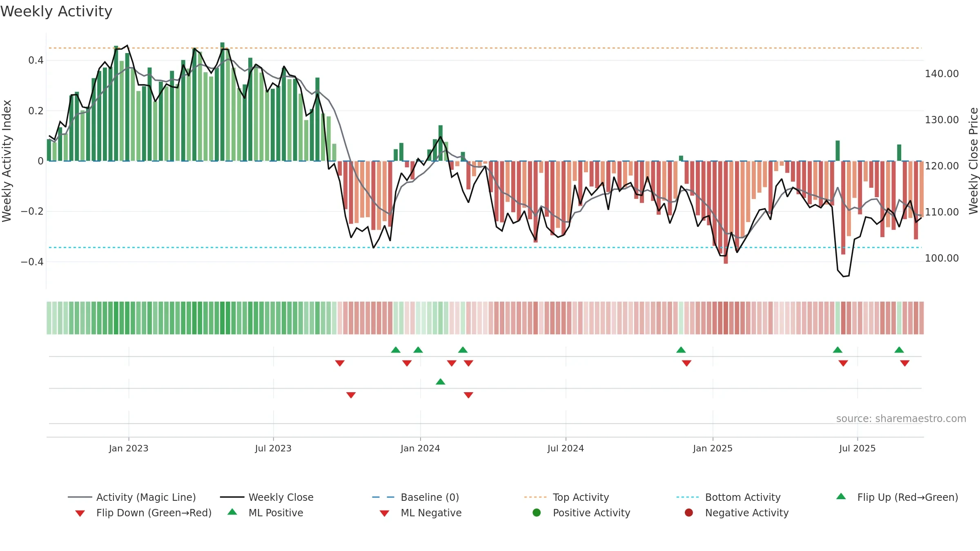Click the first red ML Negative marker in autumn 2023
The width and height of the screenshot is (980, 551).
tap(351, 395)
